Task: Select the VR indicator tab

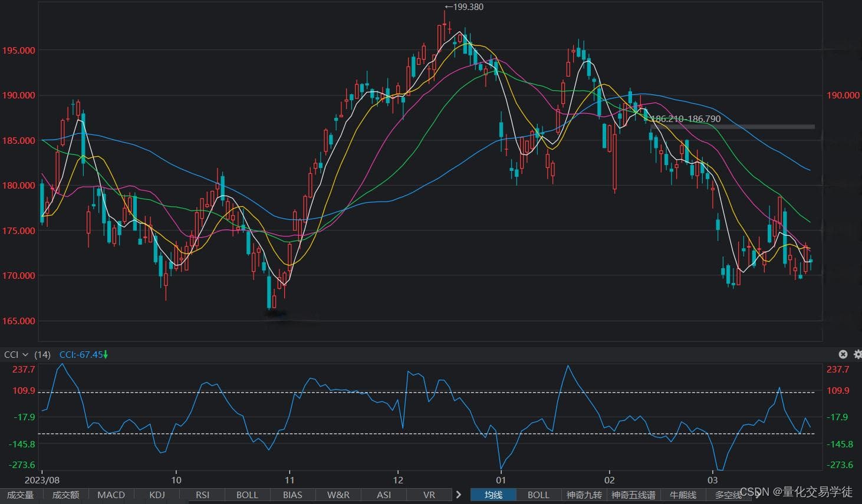Action: point(429,495)
